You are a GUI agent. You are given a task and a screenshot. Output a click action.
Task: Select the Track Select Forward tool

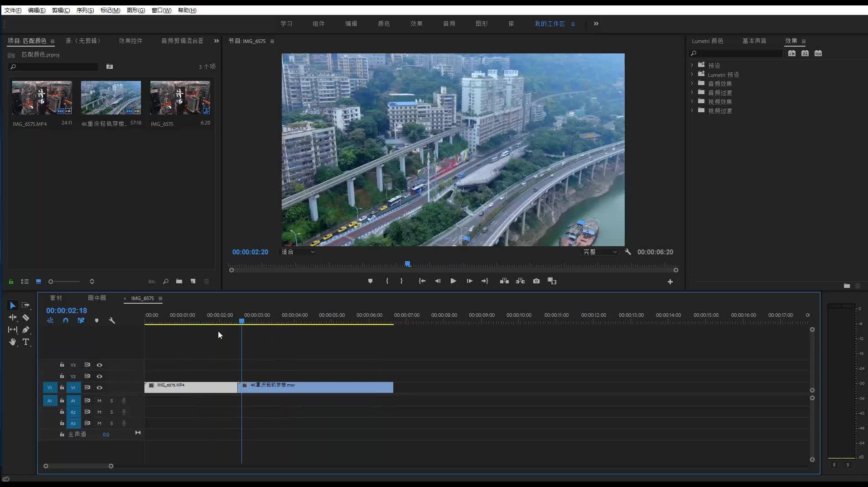25,306
